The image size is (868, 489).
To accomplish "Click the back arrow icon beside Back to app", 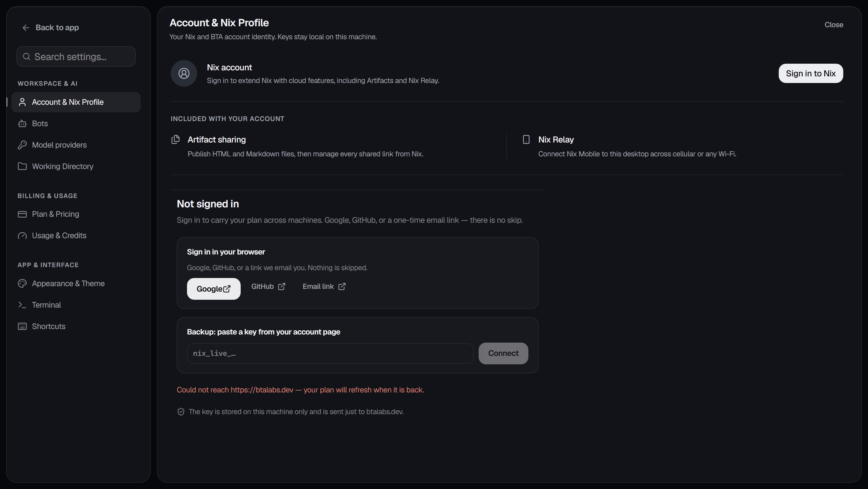I will tap(26, 28).
